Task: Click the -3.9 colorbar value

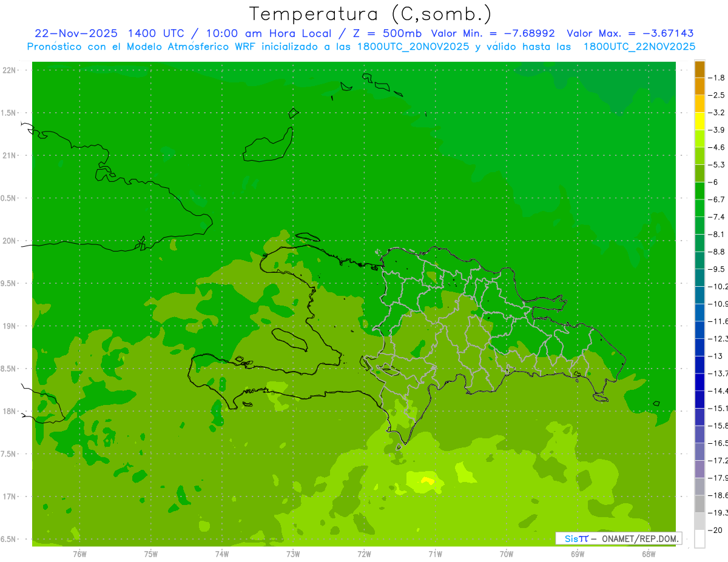Action: tap(716, 130)
